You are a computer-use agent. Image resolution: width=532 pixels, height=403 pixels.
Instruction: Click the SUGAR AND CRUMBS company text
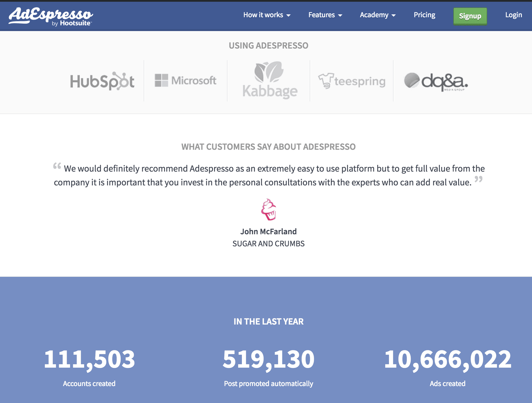(268, 244)
